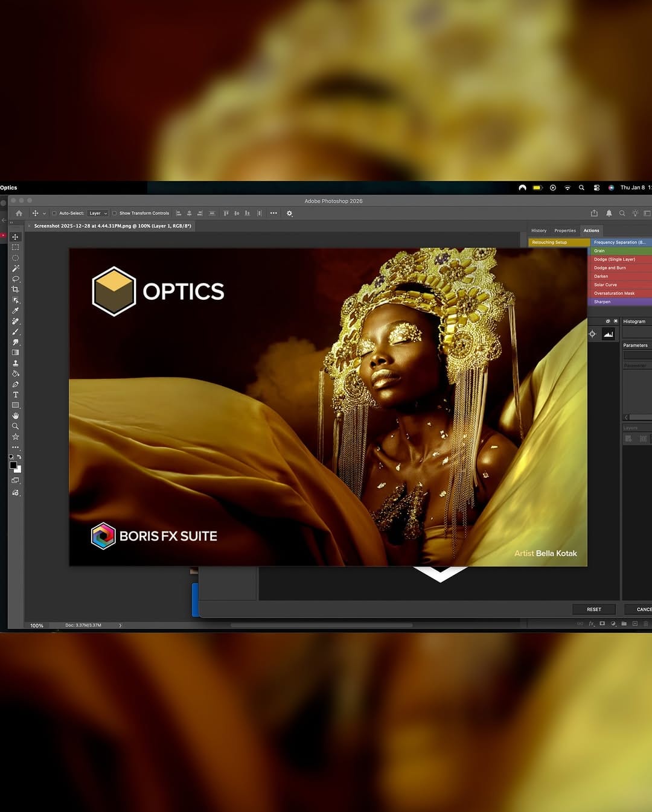Select the Object Selection tool
The width and height of the screenshot is (652, 812).
[16, 300]
